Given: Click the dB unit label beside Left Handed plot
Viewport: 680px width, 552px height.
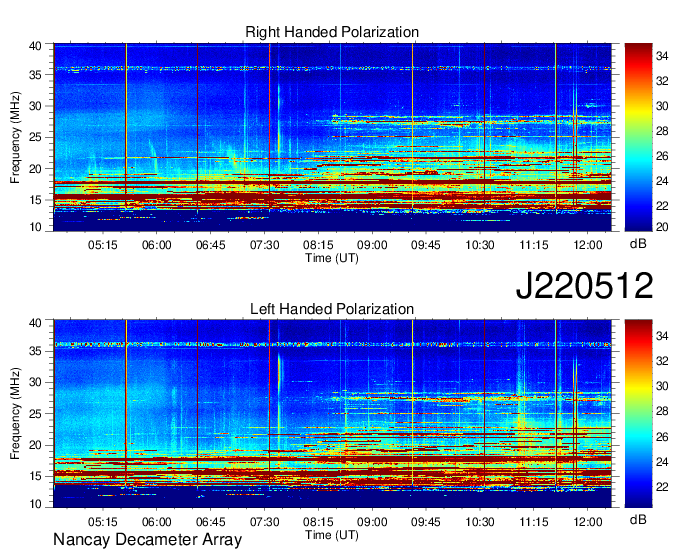Looking at the screenshot, I should pyautogui.click(x=638, y=520).
